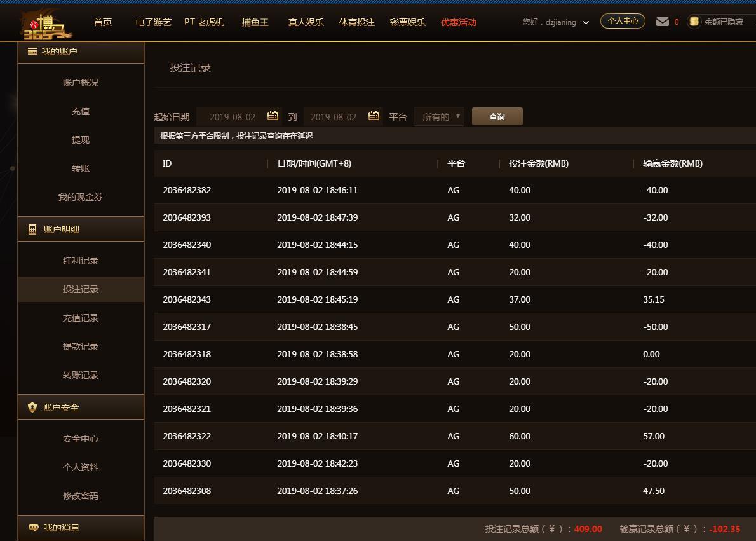Click the shield icon beside 账户安全
The width and height of the screenshot is (756, 541).
point(32,407)
